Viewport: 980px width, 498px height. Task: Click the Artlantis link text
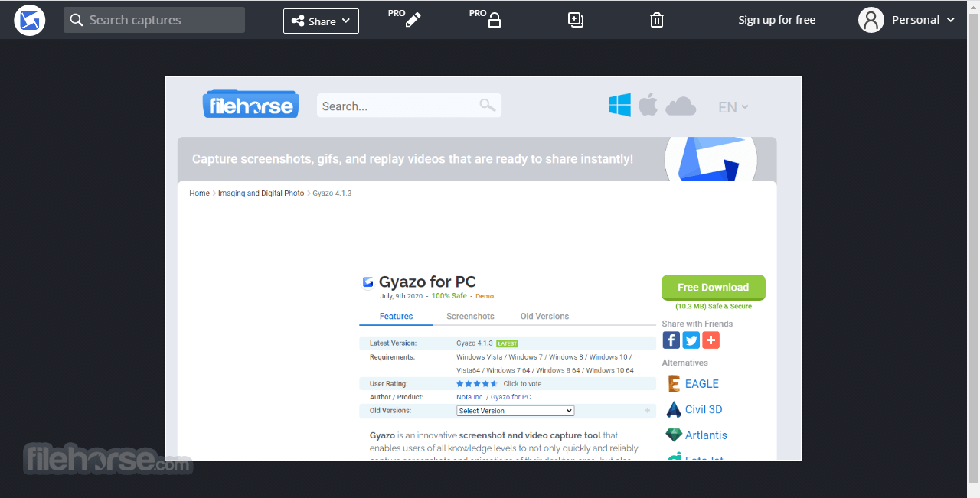pyautogui.click(x=706, y=435)
